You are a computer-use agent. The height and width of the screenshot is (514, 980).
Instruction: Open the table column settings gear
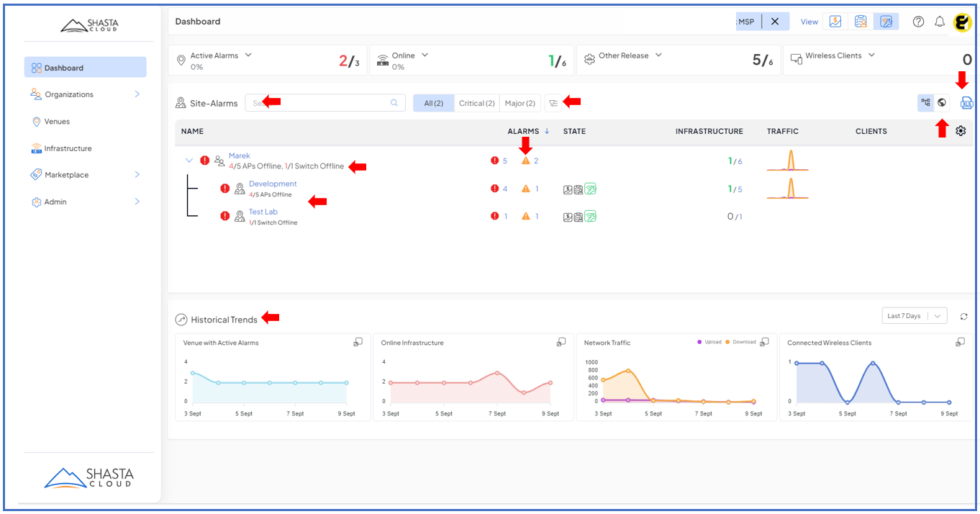click(x=961, y=131)
